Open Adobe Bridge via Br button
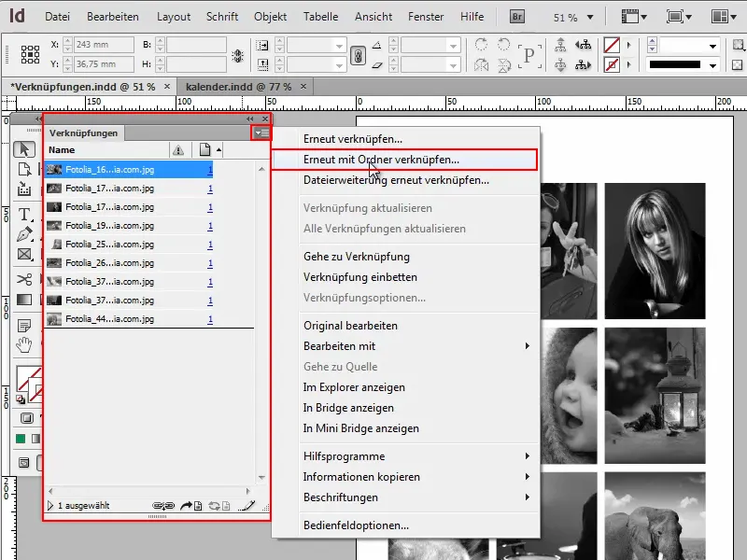 click(x=517, y=17)
